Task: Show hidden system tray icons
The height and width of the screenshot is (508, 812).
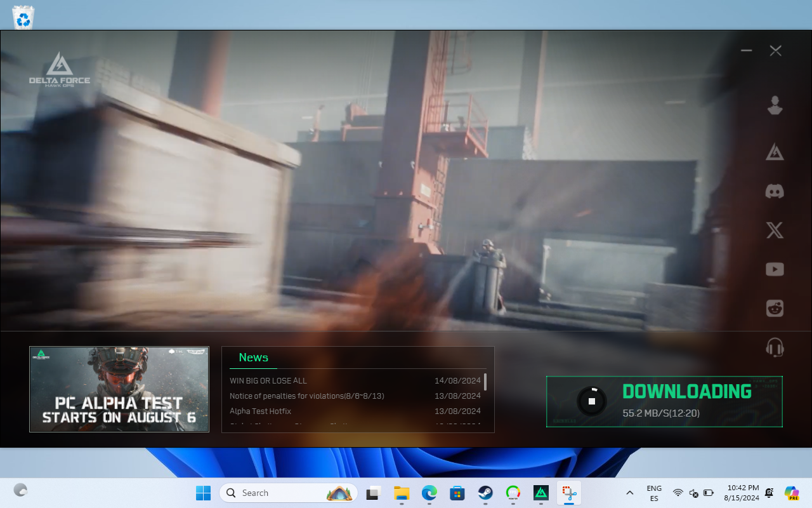Action: click(630, 493)
